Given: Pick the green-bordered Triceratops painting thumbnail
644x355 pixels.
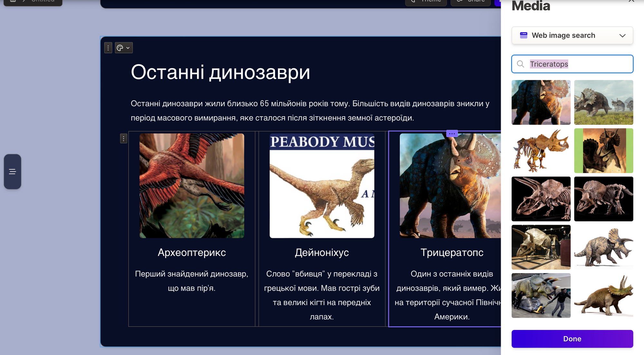Looking at the screenshot, I should (x=603, y=151).
